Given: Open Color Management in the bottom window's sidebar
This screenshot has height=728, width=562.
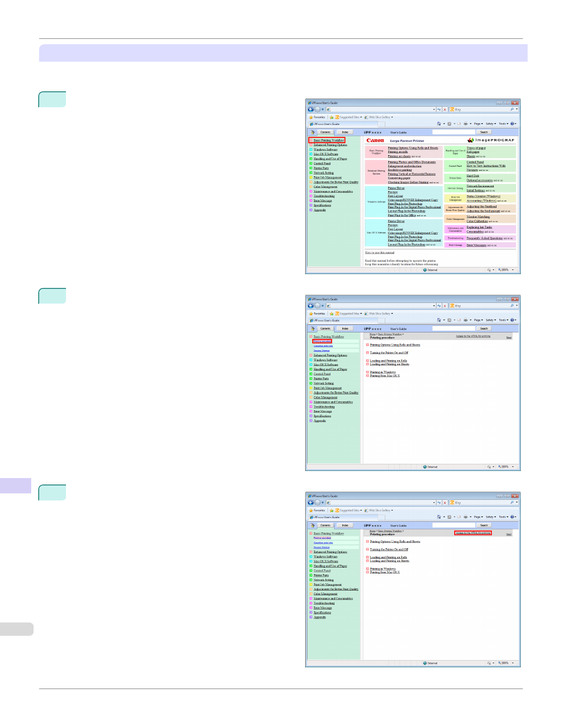Looking at the screenshot, I should coord(326,594).
